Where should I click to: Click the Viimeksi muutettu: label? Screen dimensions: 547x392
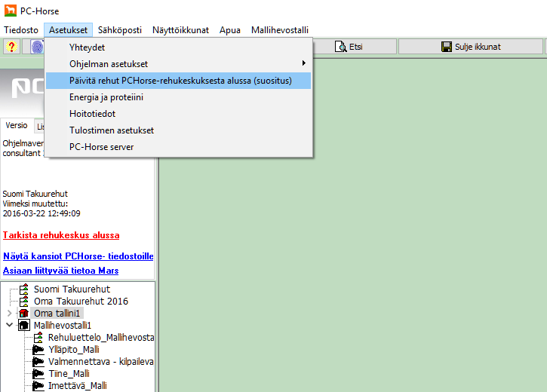point(35,204)
